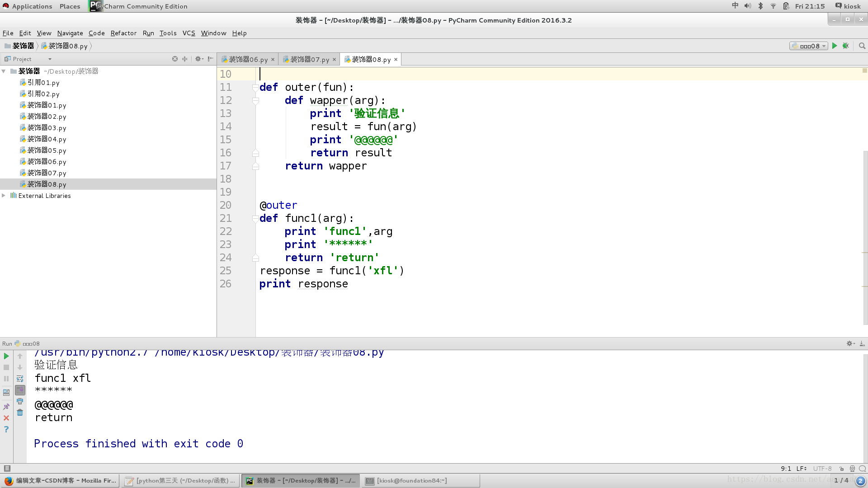Toggle scroll to end of output
This screenshot has height=488, width=868.
coord(20,390)
